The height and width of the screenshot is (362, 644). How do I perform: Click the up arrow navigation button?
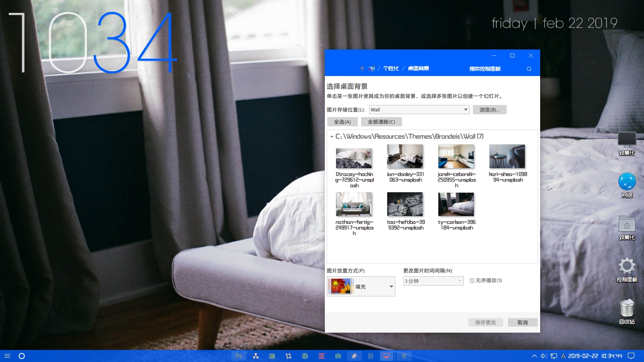tap(362, 69)
